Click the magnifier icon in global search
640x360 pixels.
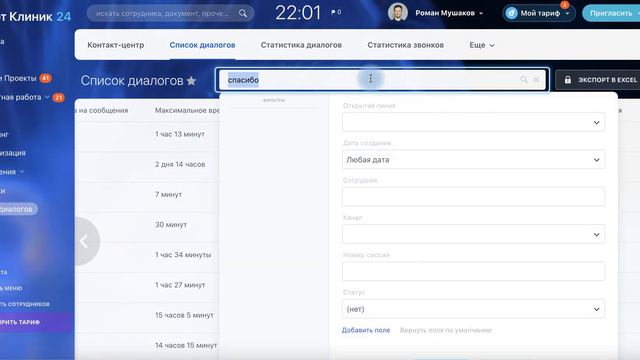point(243,13)
